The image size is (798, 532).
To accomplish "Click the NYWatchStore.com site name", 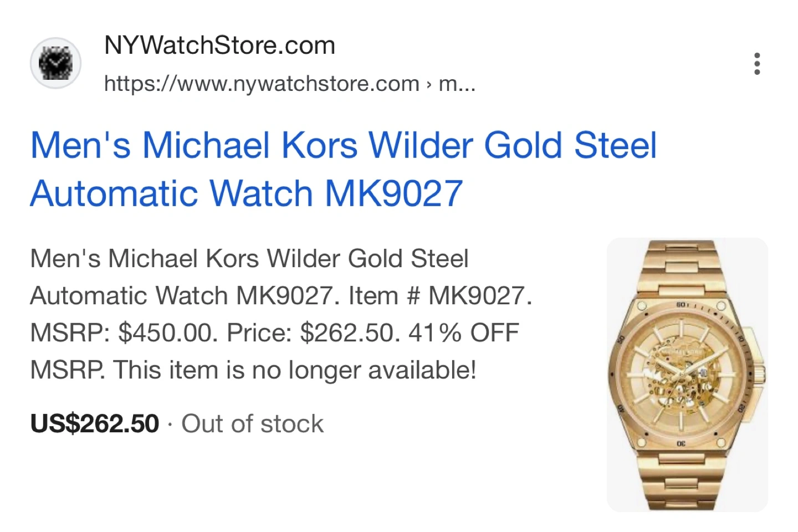I will coord(219,45).
